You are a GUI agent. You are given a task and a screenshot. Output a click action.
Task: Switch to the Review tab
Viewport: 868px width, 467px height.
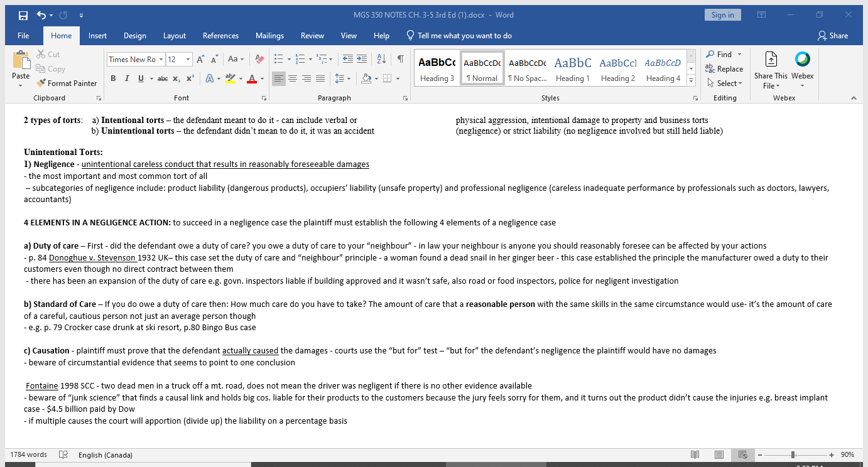pos(312,36)
